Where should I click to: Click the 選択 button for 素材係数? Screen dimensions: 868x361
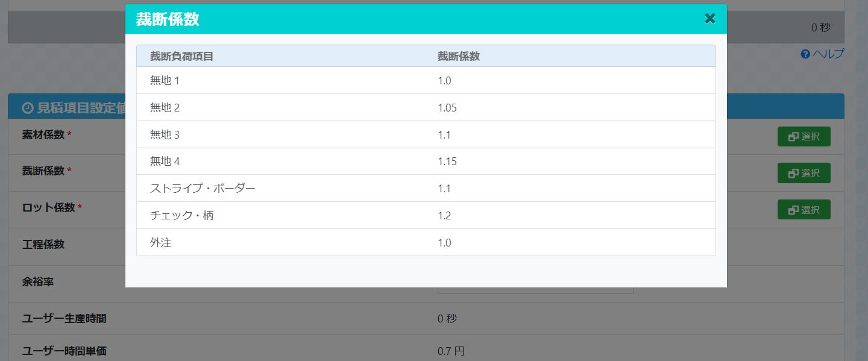coord(804,137)
